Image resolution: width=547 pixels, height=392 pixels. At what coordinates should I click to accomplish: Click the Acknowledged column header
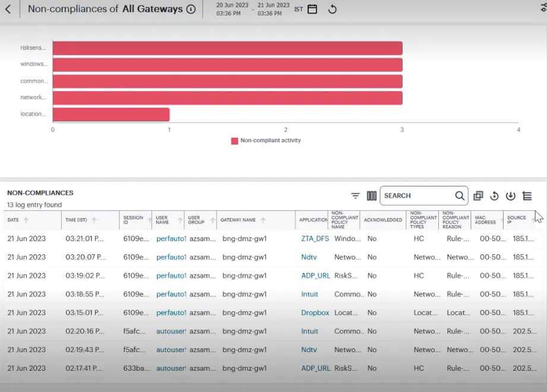click(382, 220)
